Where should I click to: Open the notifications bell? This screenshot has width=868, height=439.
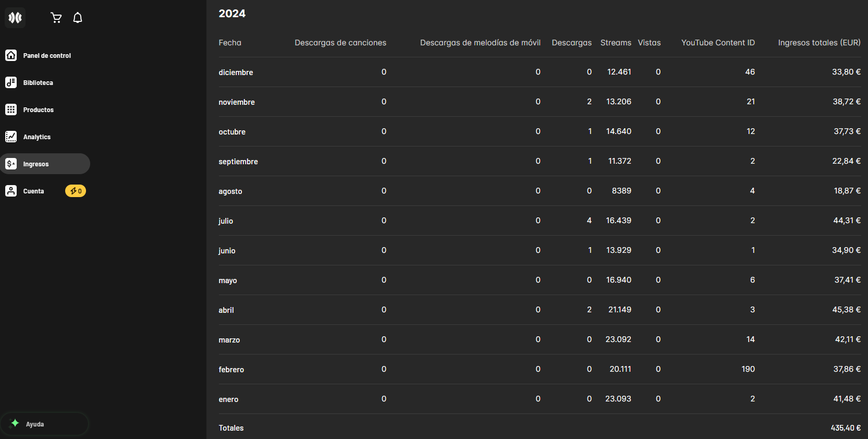(78, 18)
